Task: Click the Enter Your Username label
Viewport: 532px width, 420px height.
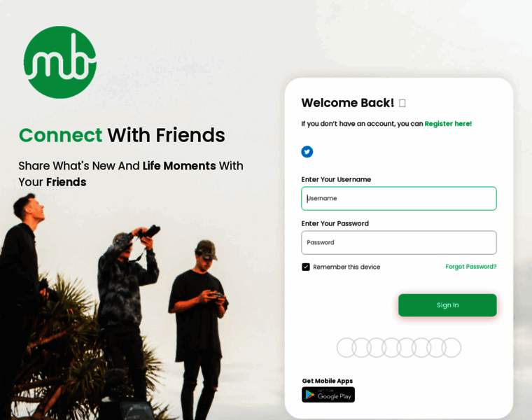Action: (336, 179)
